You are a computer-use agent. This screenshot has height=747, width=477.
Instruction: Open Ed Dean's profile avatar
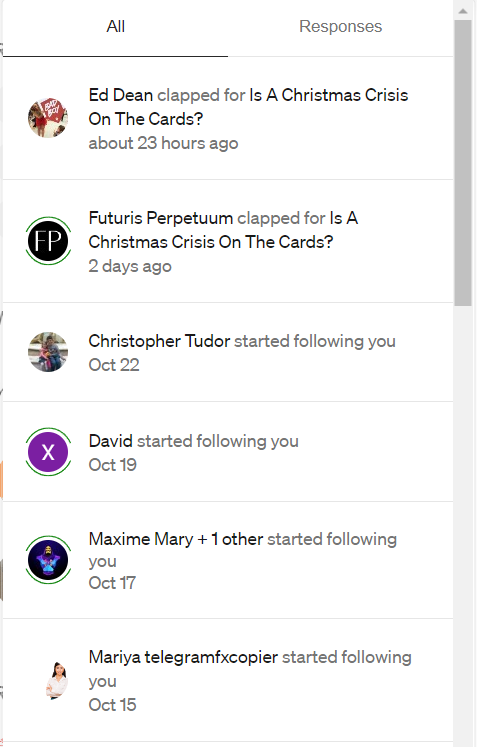pos(48,118)
